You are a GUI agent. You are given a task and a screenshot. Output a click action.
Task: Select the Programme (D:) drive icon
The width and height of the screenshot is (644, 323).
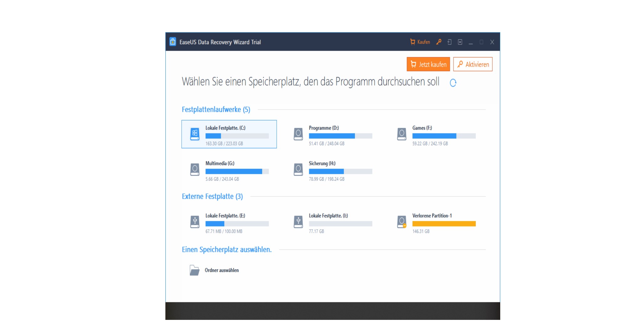click(x=298, y=134)
